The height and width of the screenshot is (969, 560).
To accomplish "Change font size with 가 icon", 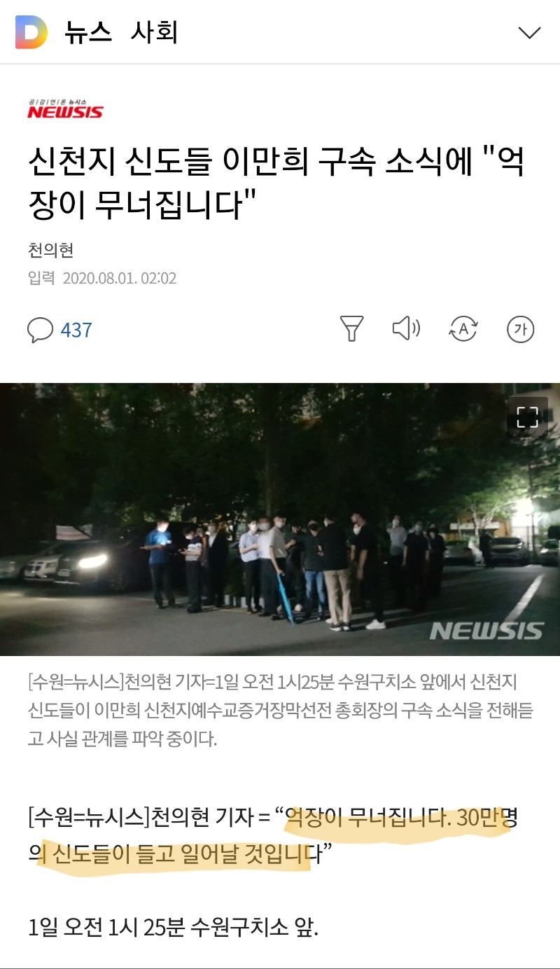I will [x=520, y=329].
